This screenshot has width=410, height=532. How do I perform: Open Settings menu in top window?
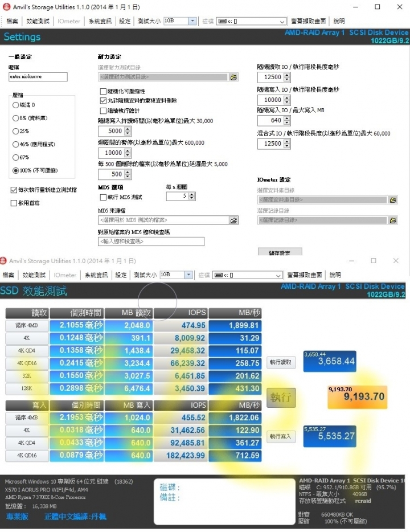coord(125,22)
